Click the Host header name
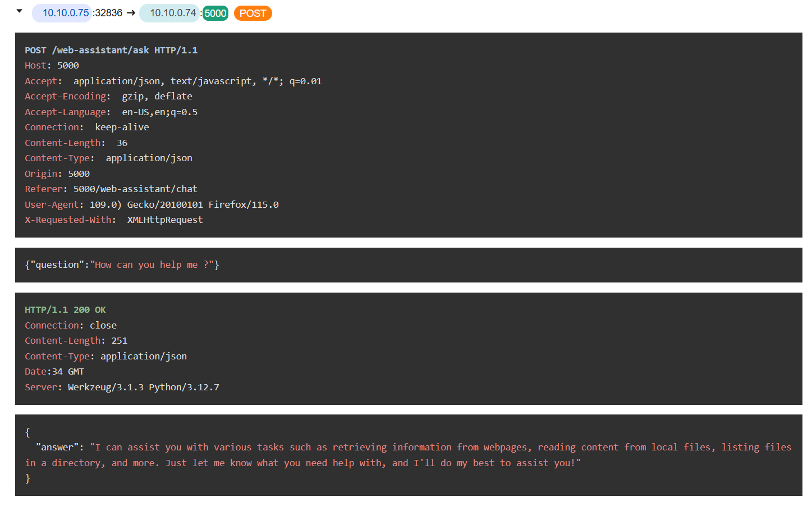The image size is (812, 506). click(x=35, y=66)
